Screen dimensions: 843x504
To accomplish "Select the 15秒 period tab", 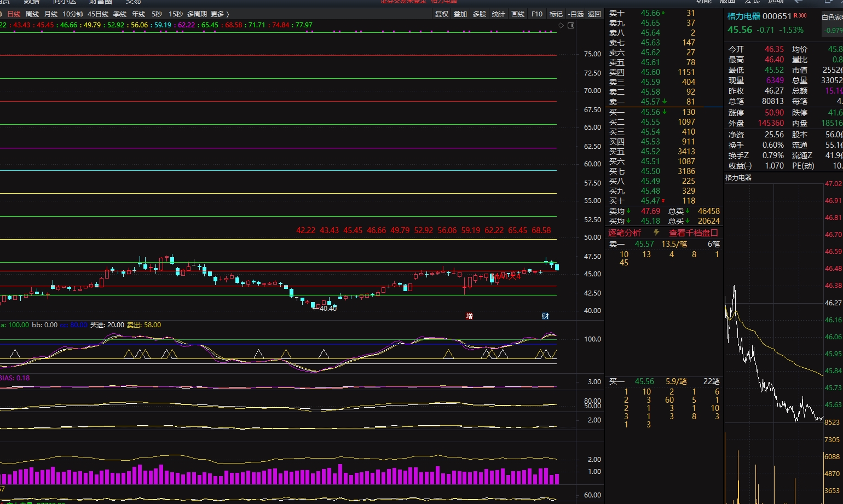I will 176,14.
